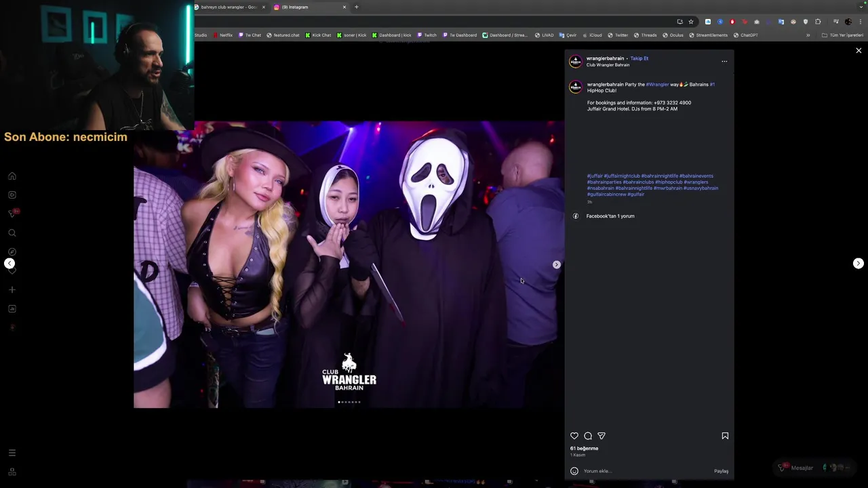This screenshot has height=488, width=868.
Task: Open the 'soner | Kick' bookmark
Action: point(351,35)
